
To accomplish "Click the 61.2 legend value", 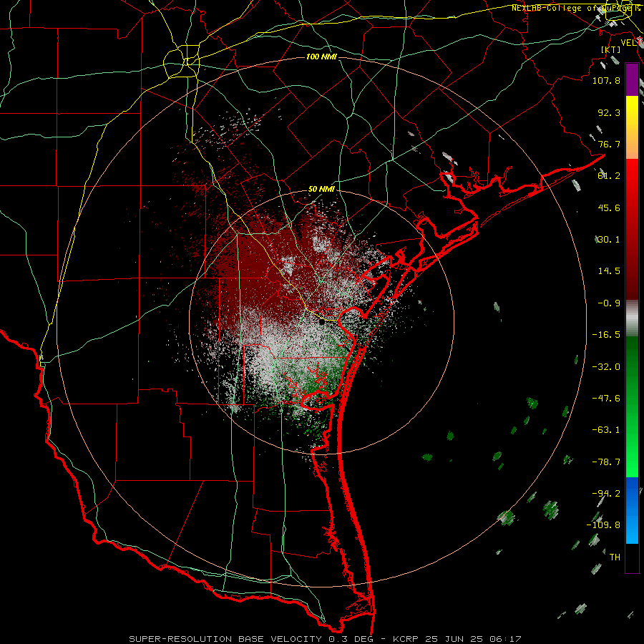I will (609, 176).
